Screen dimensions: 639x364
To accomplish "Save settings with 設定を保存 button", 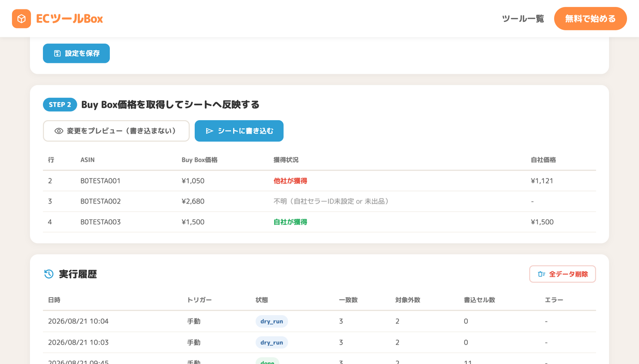I will tap(76, 53).
